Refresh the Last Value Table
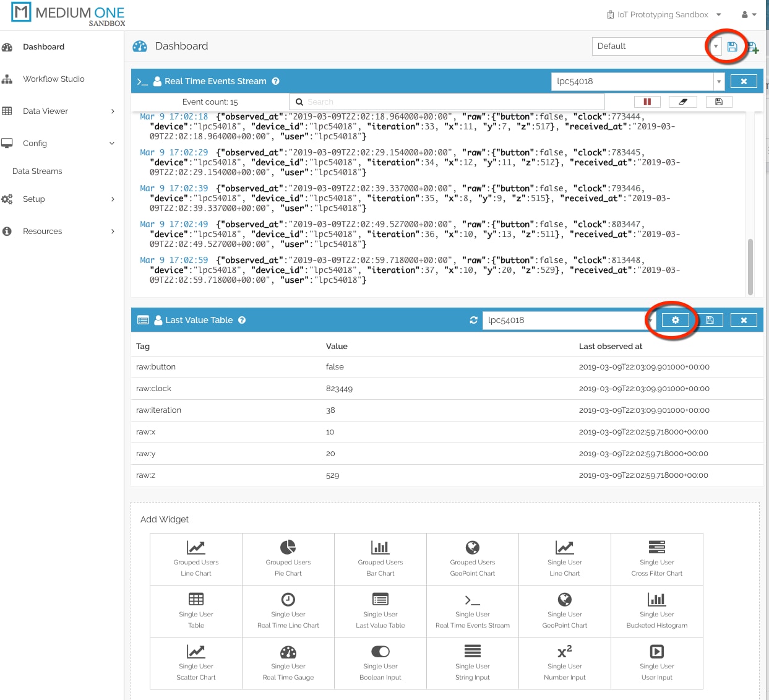The image size is (769, 700). pos(473,320)
